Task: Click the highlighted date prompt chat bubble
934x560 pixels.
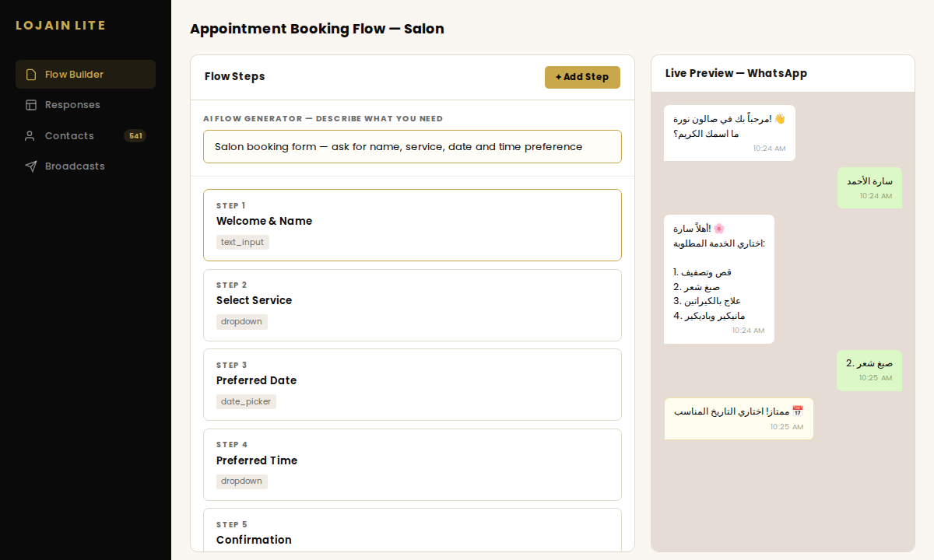Action: (738, 418)
